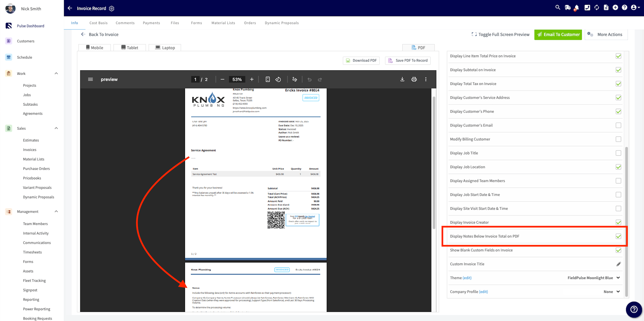The height and width of the screenshot is (321, 644).
Task: Click the PDF preview vertical scrollbar
Action: [434, 163]
